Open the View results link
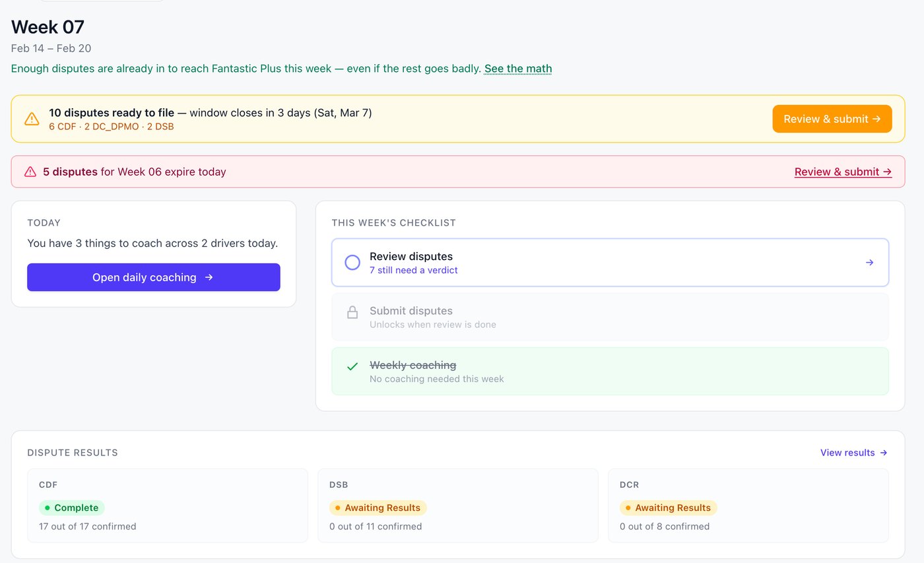The width and height of the screenshot is (924, 563). coord(853,453)
